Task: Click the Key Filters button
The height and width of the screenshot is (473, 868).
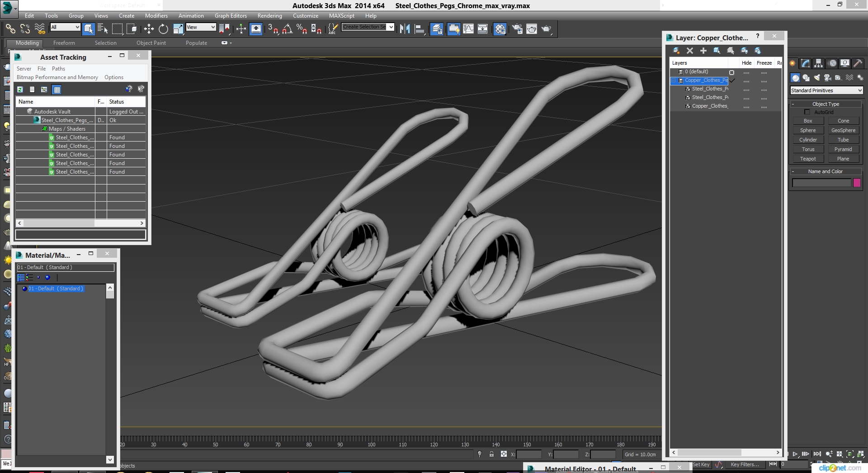Action: 745,464
